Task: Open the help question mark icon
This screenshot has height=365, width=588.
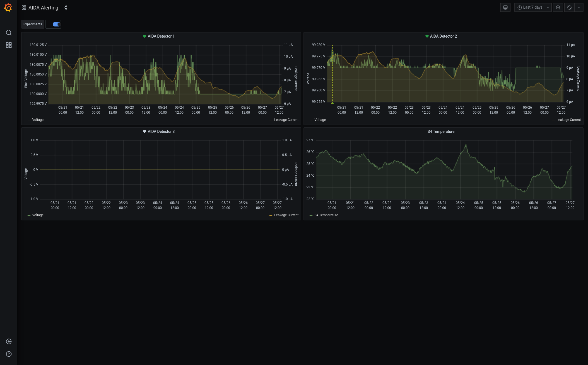Action: [9, 354]
